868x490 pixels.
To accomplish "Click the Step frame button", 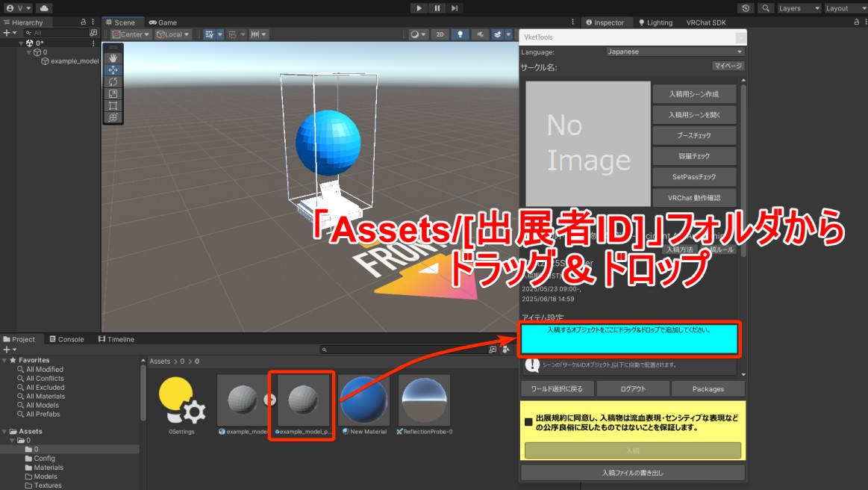I will (455, 8).
